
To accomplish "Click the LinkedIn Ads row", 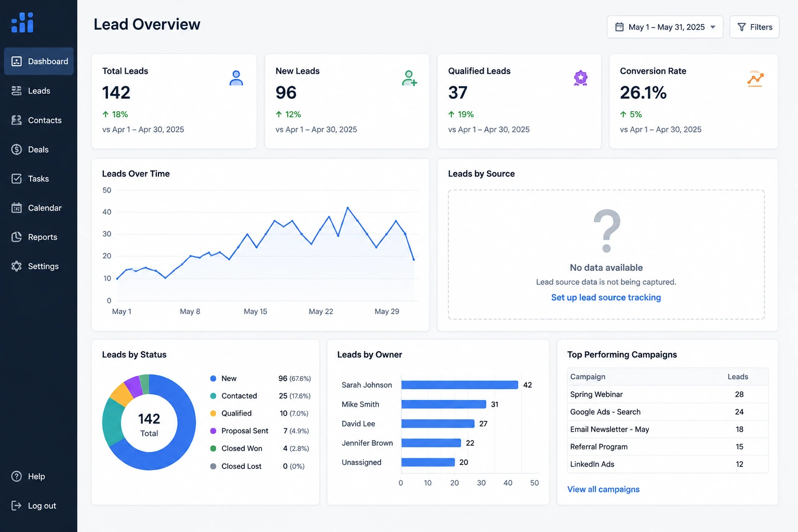I will [668, 464].
